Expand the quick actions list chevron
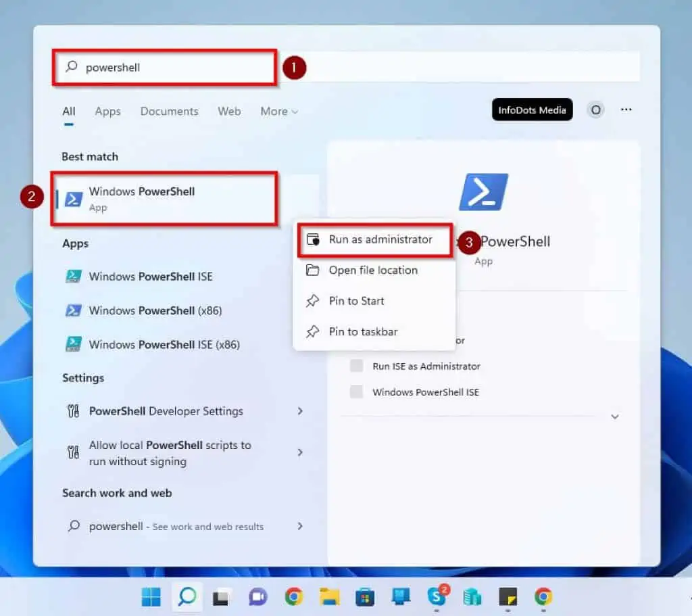This screenshot has width=692, height=616. (x=615, y=417)
